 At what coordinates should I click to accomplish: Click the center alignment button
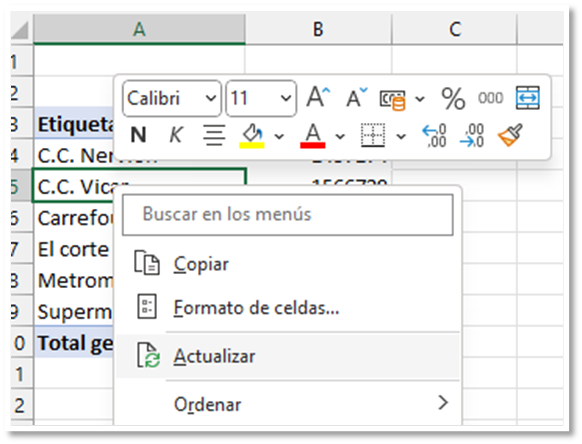coord(214,135)
